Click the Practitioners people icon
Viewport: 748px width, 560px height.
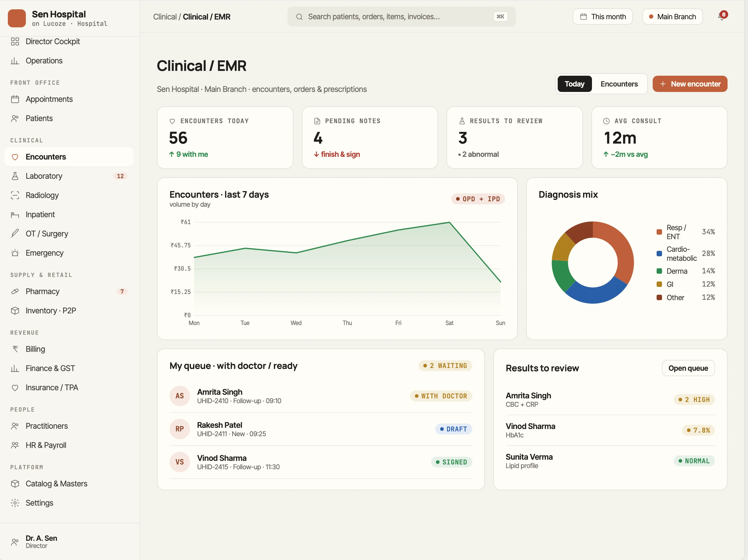pos(15,426)
